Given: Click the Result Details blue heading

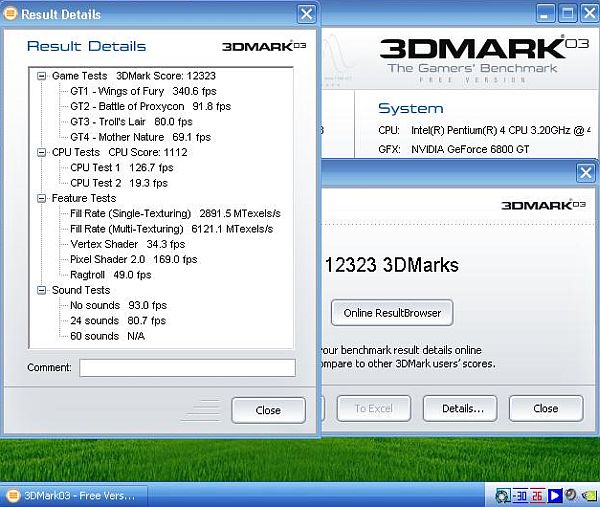Looking at the screenshot, I should pyautogui.click(x=86, y=46).
